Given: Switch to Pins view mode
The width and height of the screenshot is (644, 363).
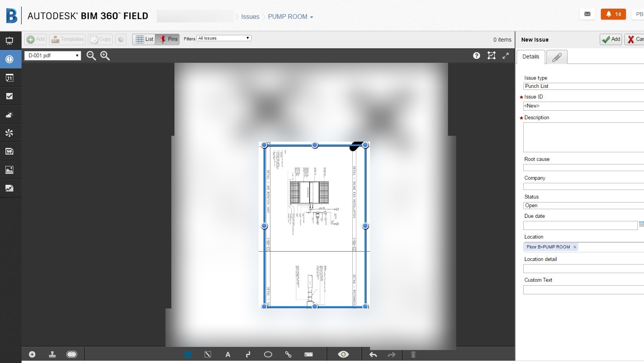Looking at the screenshot, I should pos(168,39).
